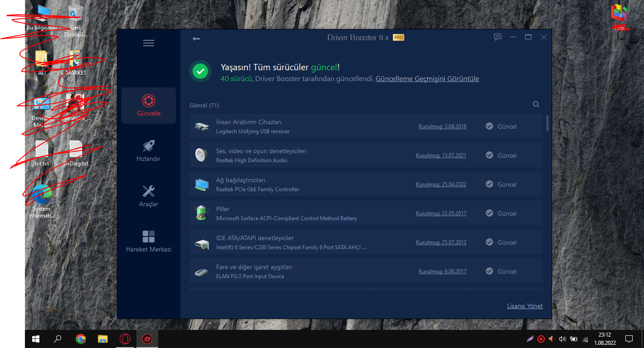The width and height of the screenshot is (644, 348).
Task: Click the 40 sürücü updated count text
Action: (237, 79)
